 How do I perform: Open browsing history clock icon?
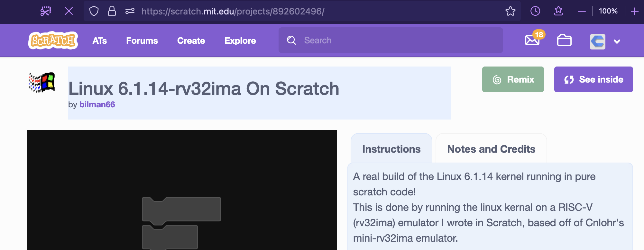(535, 11)
